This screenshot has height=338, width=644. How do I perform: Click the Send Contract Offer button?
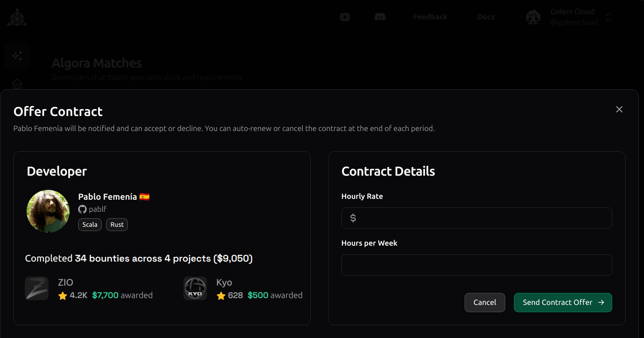pos(562,302)
